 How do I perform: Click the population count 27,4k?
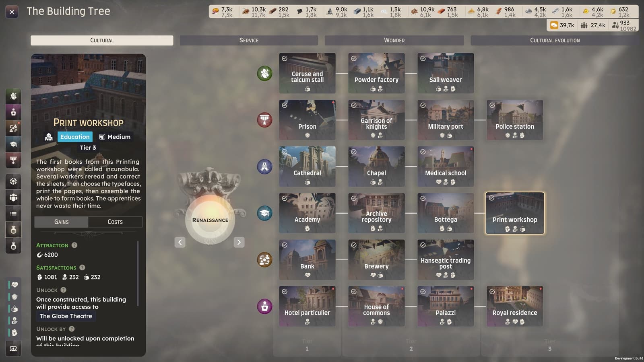coord(593,25)
